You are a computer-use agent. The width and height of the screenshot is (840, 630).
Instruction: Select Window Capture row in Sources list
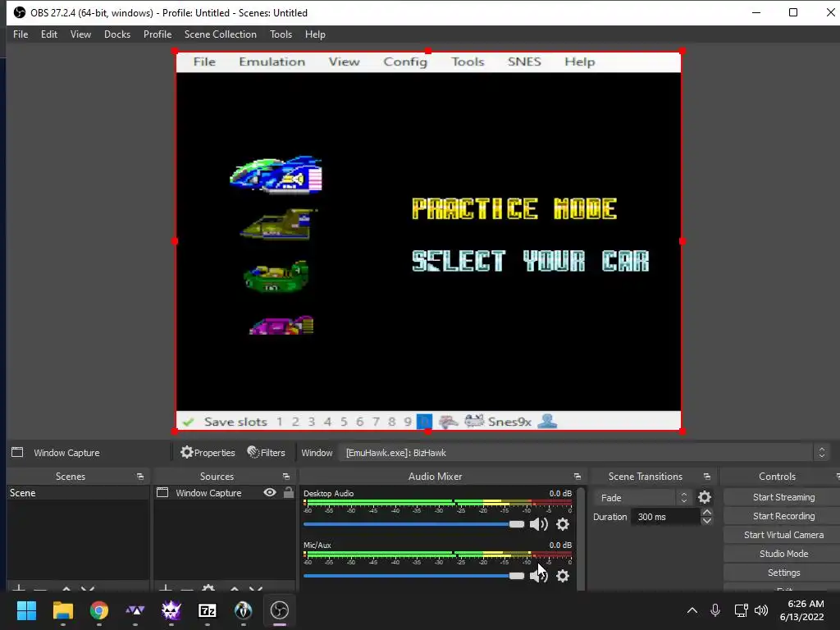pos(224,493)
